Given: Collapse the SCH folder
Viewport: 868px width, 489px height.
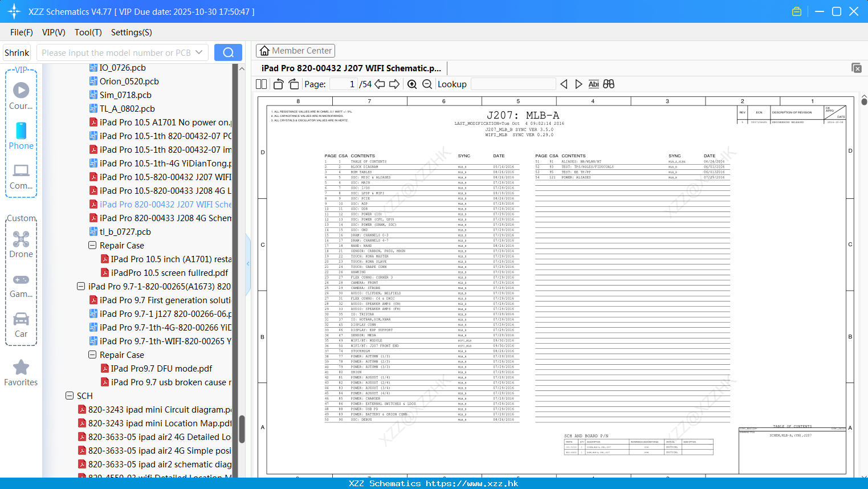Looking at the screenshot, I should coord(70,396).
